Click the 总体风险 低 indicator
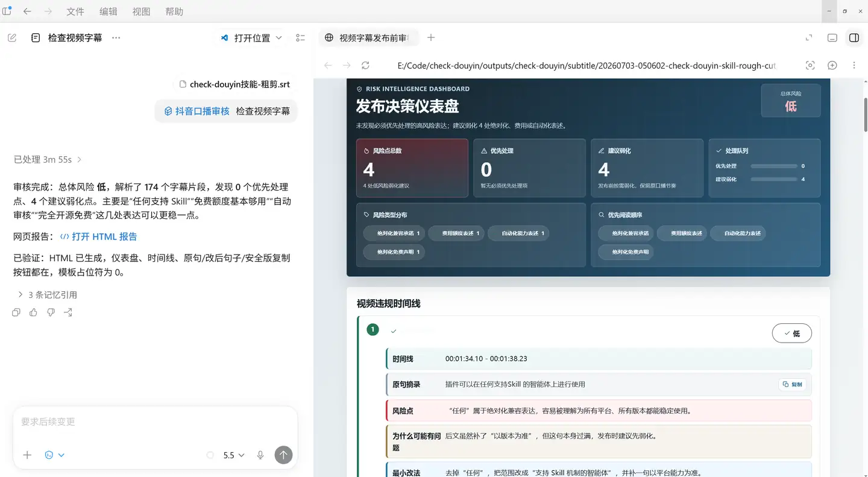The width and height of the screenshot is (868, 477). click(x=791, y=101)
